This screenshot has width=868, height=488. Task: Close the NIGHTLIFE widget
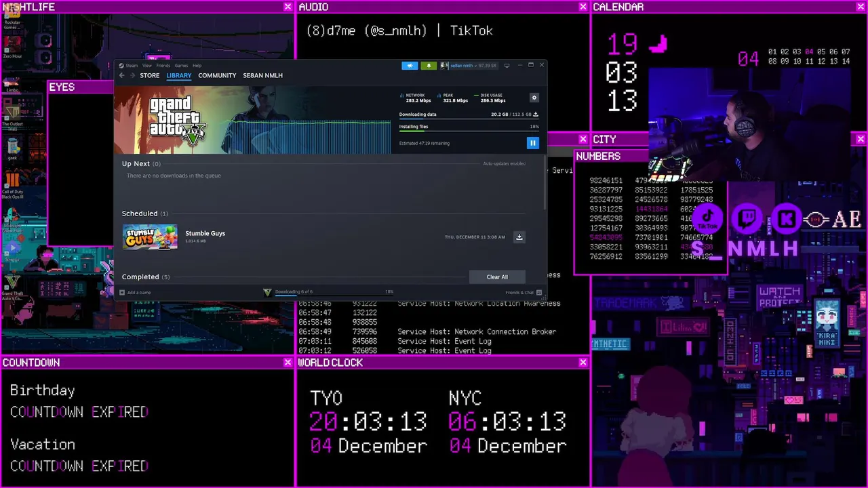coord(288,7)
